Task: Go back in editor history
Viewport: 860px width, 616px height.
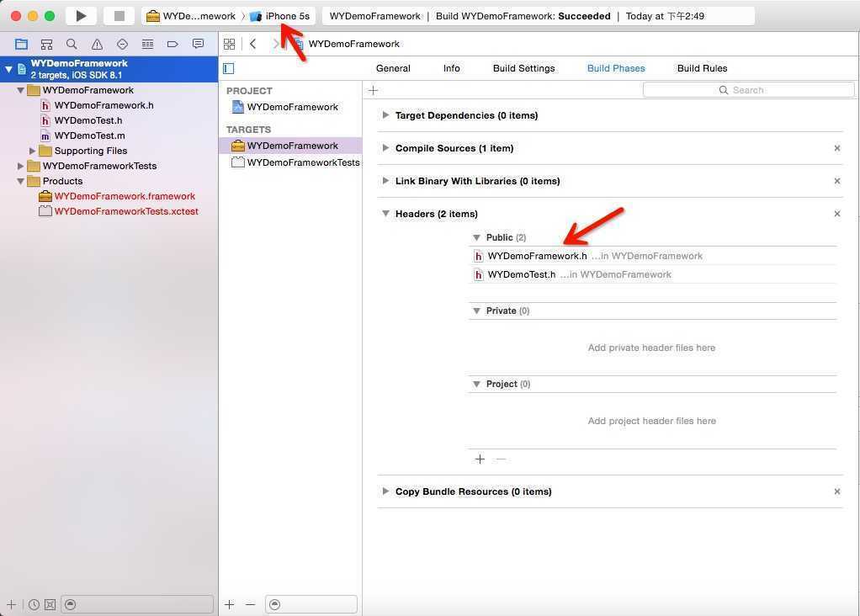Action: [252, 44]
